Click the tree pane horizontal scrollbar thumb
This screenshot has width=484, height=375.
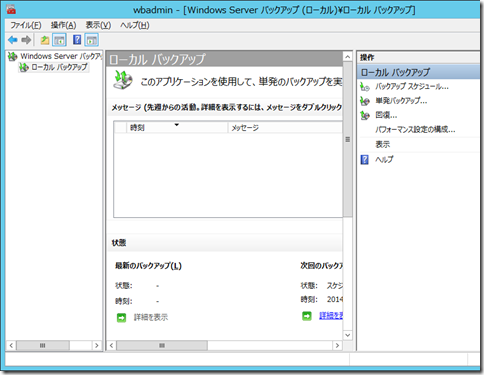coord(43,345)
